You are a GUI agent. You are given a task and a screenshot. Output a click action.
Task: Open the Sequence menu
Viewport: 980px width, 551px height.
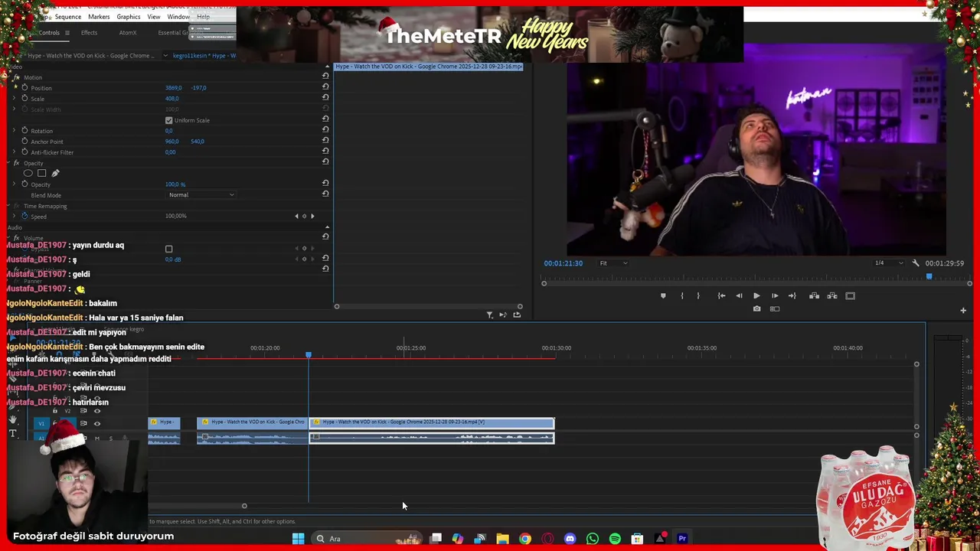point(68,17)
